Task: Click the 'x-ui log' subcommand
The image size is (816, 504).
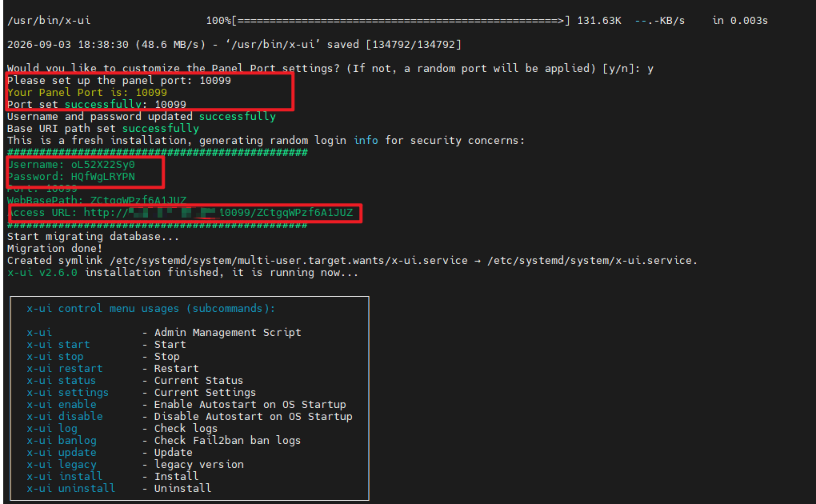Action: (52, 429)
